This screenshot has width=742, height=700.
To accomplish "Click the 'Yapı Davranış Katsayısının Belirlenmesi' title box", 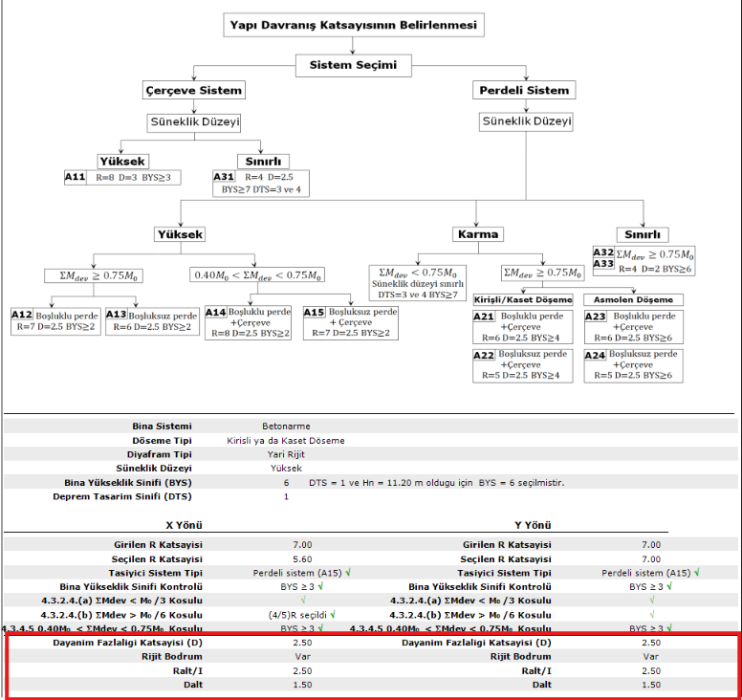I will coord(354,25).
